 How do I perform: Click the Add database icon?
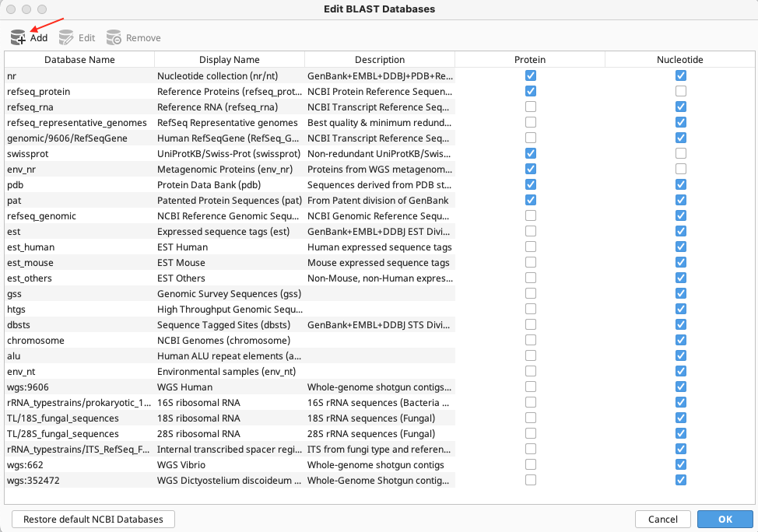18,37
